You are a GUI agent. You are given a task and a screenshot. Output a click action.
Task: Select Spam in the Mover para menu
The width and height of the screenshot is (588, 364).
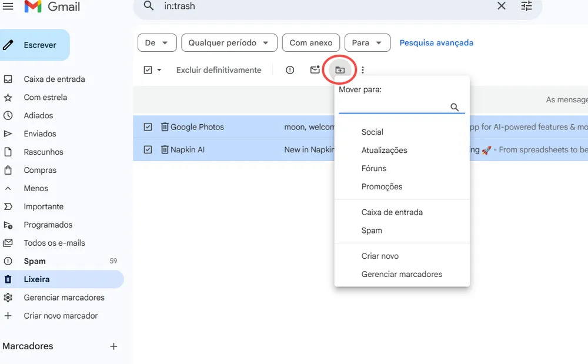tap(371, 230)
